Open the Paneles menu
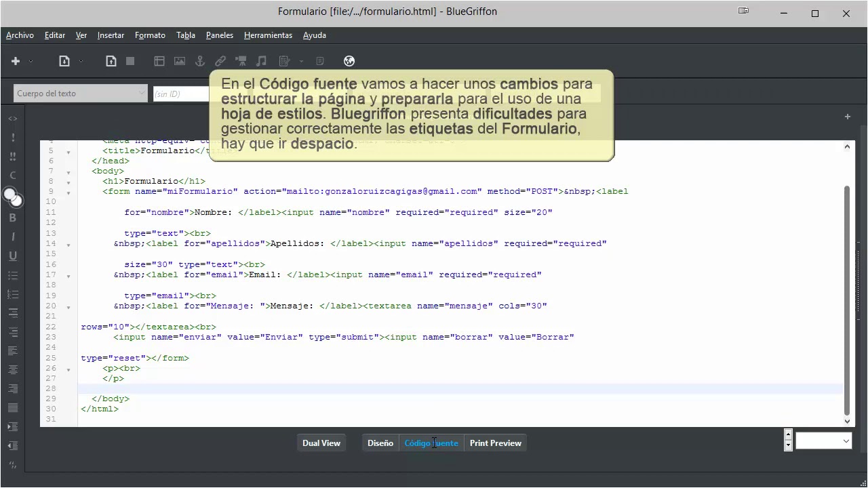Image resolution: width=868 pixels, height=488 pixels. coord(220,35)
